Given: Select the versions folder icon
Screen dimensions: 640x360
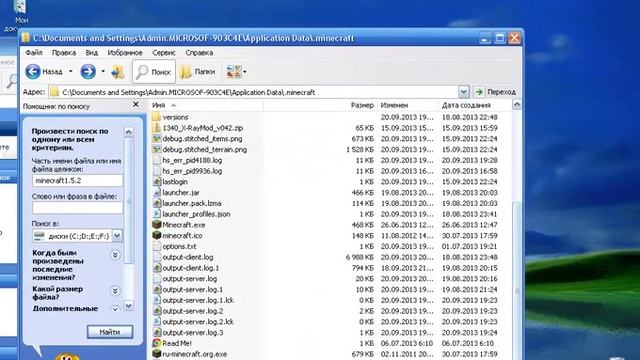Looking at the screenshot, I should 156,117.
